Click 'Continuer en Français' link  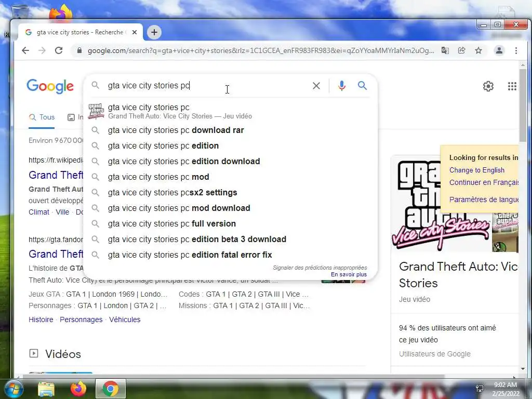484,182
